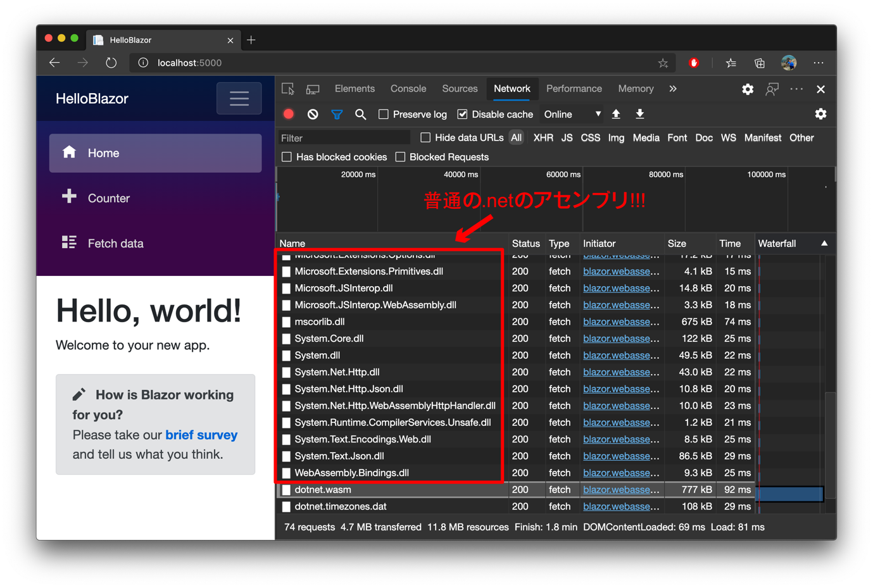Tick the checkbox icon beside mscorlib.dll
873x588 pixels.
(286, 322)
